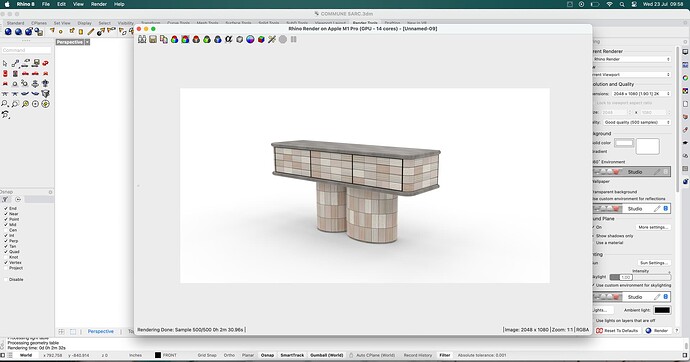Open the macOS Spotlight search
Viewport: 690px width, 362px height.
coord(622,4)
